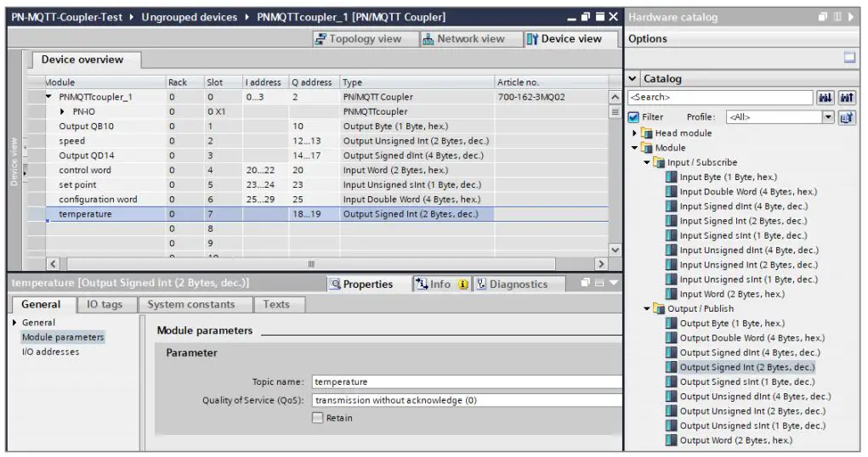This screenshot has height=457, width=868.
Task: Select Output Unsigned Int catalog module
Action: pyautogui.click(x=752, y=411)
